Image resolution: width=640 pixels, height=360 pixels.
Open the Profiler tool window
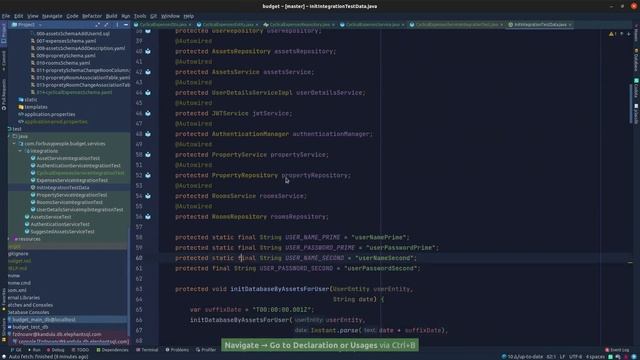pyautogui.click(x=206, y=350)
